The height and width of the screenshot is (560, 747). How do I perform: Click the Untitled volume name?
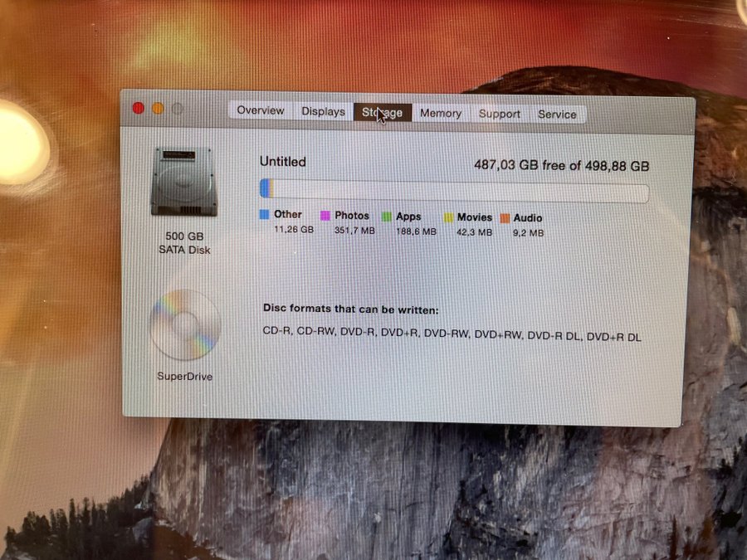282,162
